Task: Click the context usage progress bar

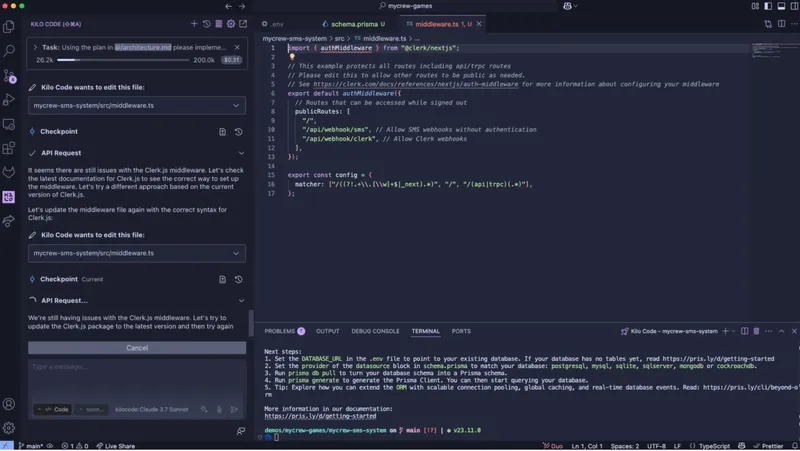Action: tap(123, 60)
